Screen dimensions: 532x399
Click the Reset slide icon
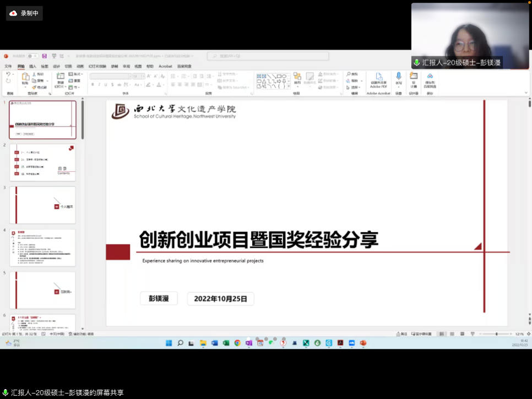pos(71,81)
